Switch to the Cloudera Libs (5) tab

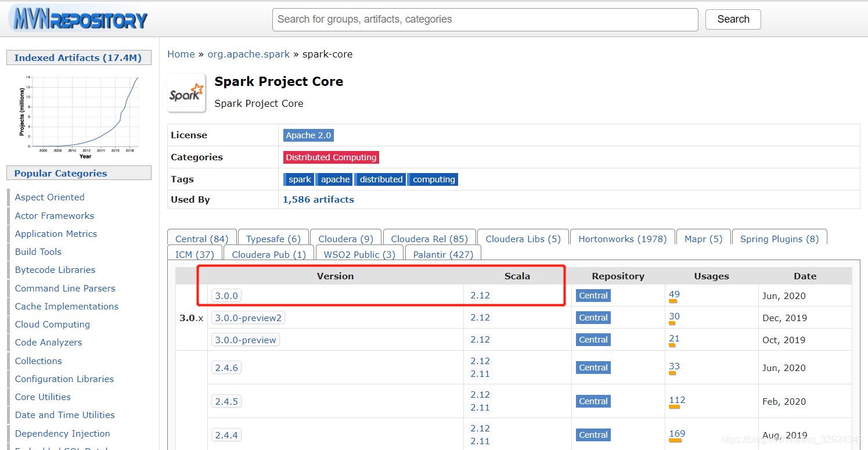tap(523, 239)
